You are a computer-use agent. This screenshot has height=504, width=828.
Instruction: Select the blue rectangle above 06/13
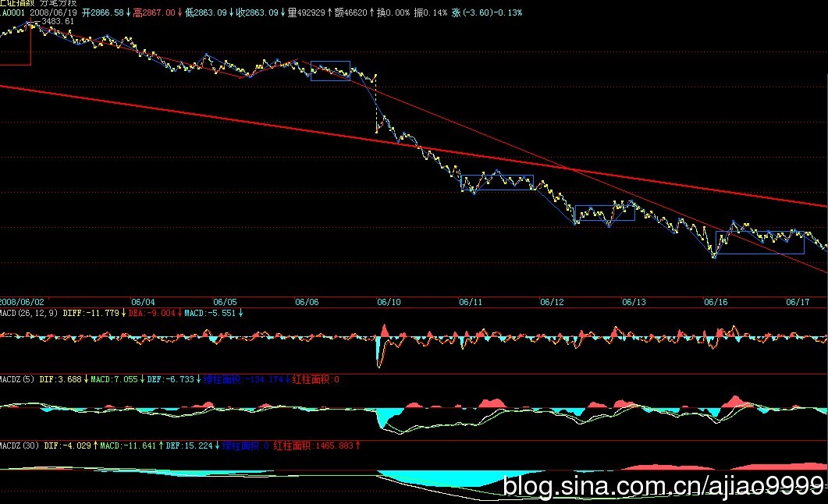point(604,213)
